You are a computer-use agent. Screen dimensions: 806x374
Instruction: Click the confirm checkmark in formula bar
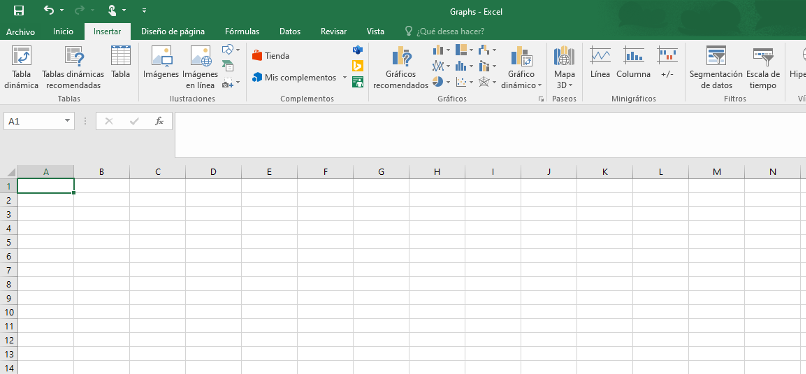click(x=134, y=121)
